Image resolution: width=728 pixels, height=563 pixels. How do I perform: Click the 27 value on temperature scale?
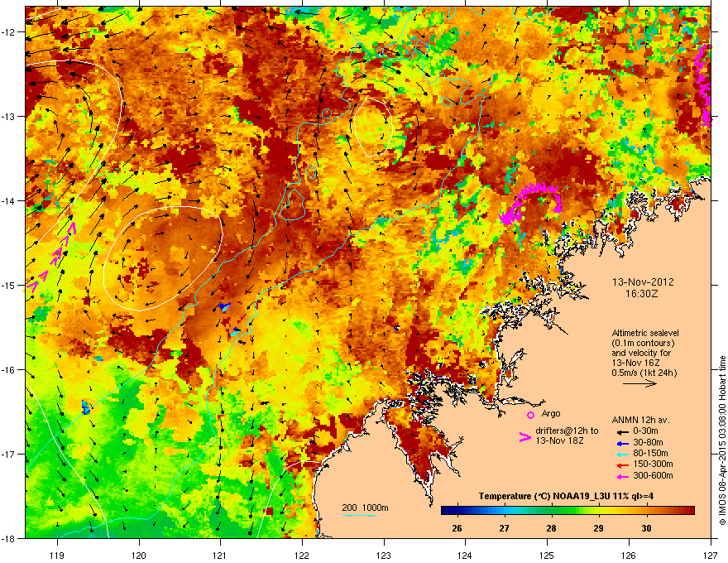point(504,528)
